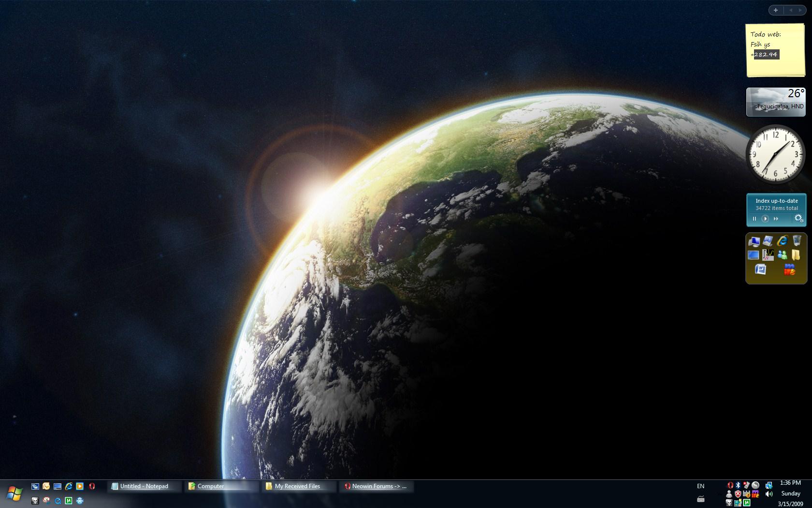The width and height of the screenshot is (812, 508).
Task: Click keyboard icon below EN indicator
Action: [701, 499]
